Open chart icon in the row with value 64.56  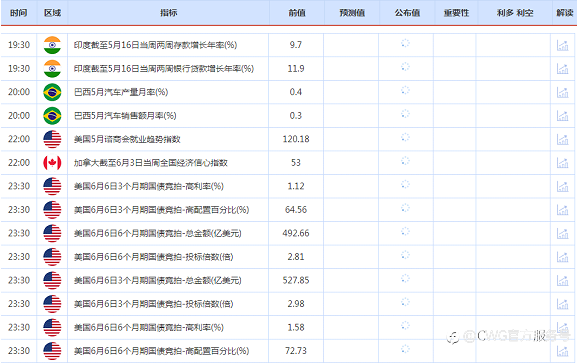pos(562,210)
